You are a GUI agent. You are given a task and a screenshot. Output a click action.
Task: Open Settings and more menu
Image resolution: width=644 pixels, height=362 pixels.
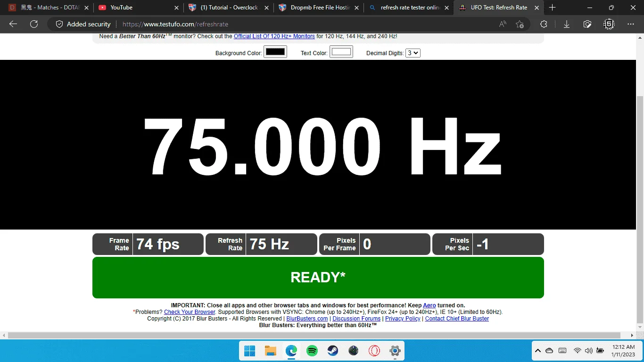(631, 24)
